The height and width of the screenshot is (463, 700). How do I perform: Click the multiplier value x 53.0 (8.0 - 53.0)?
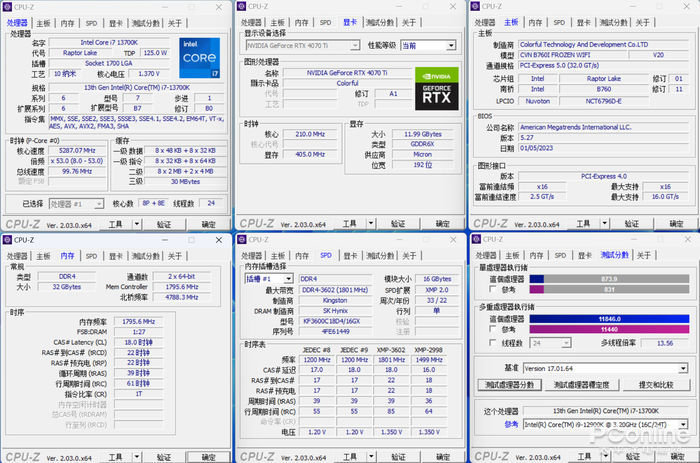[77, 161]
